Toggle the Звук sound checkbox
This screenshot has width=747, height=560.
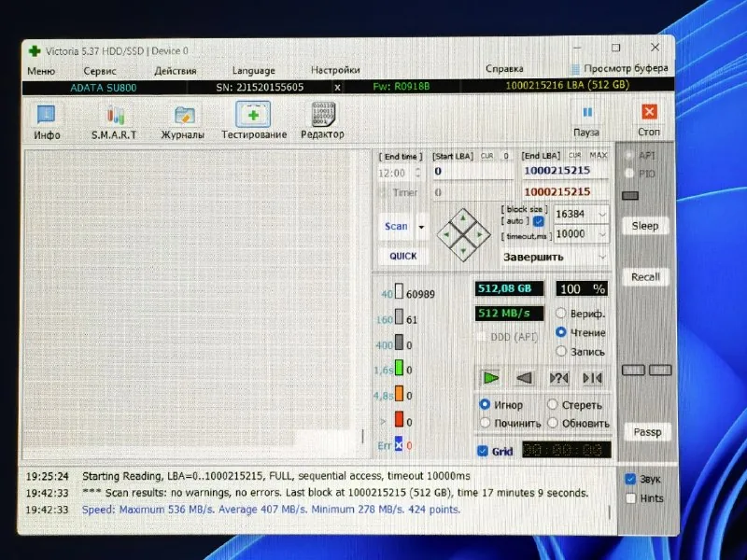click(630, 479)
